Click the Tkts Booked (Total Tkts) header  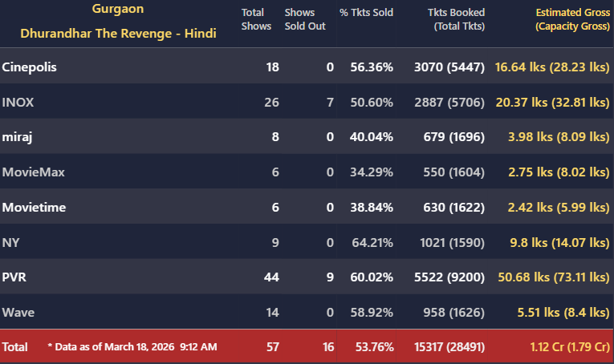(x=456, y=19)
